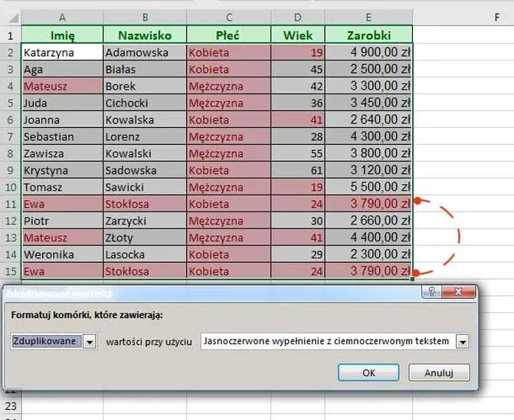Select the salary cell 2 300,00 zł
The image size is (514, 420).
[x=368, y=254]
